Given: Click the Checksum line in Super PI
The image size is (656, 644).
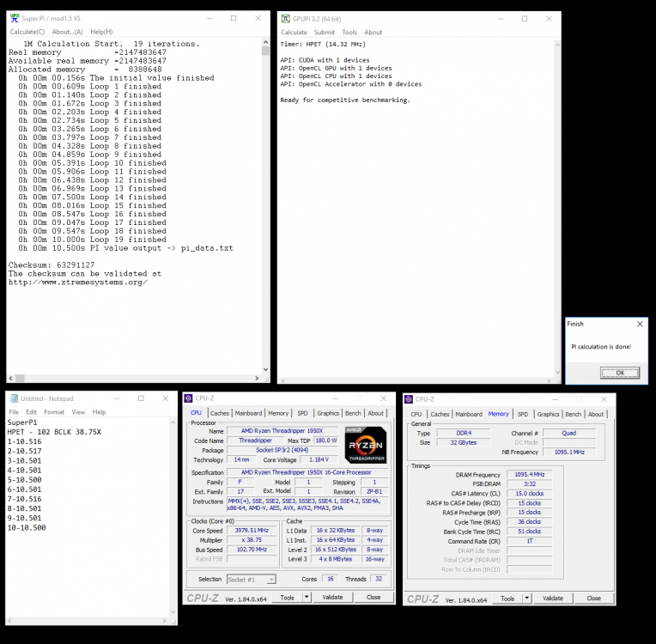Looking at the screenshot, I should click(x=52, y=264).
